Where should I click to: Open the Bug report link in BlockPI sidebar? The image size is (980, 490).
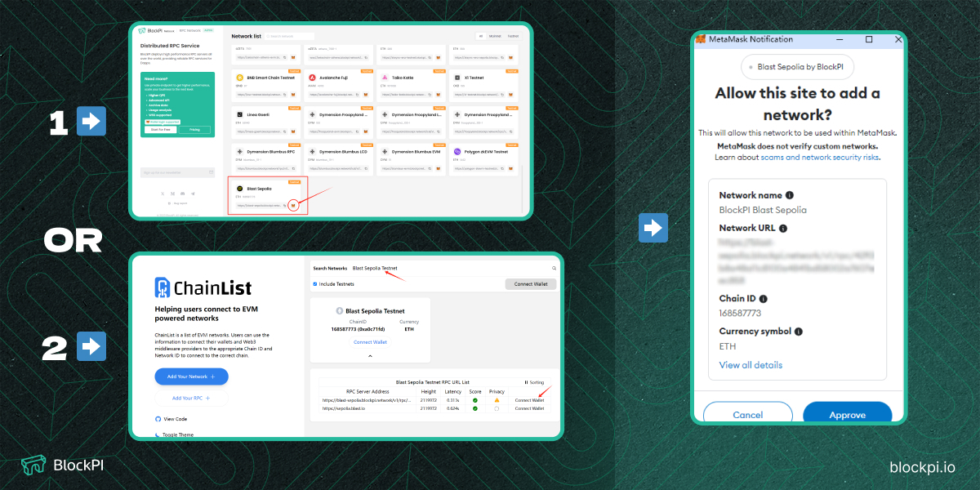tap(177, 203)
